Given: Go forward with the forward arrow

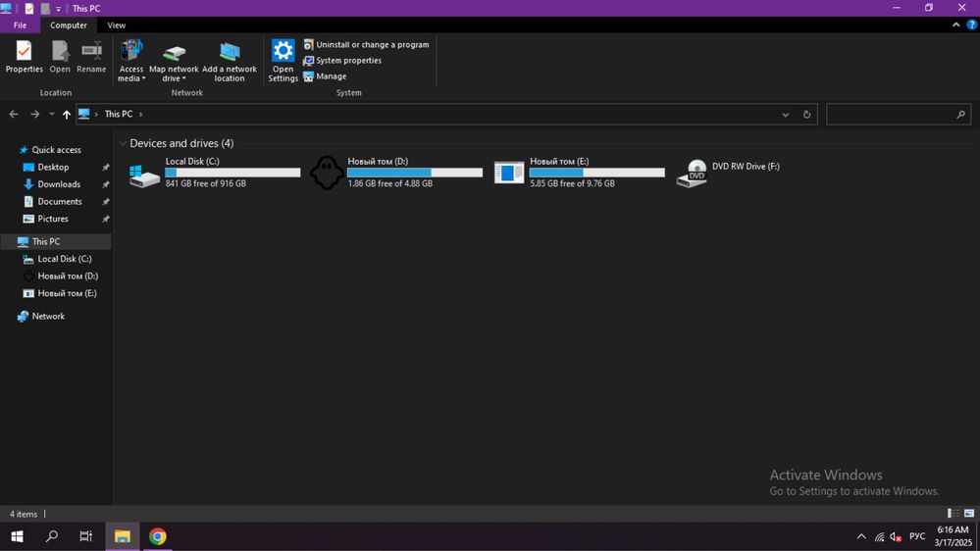Looking at the screenshot, I should tap(35, 115).
